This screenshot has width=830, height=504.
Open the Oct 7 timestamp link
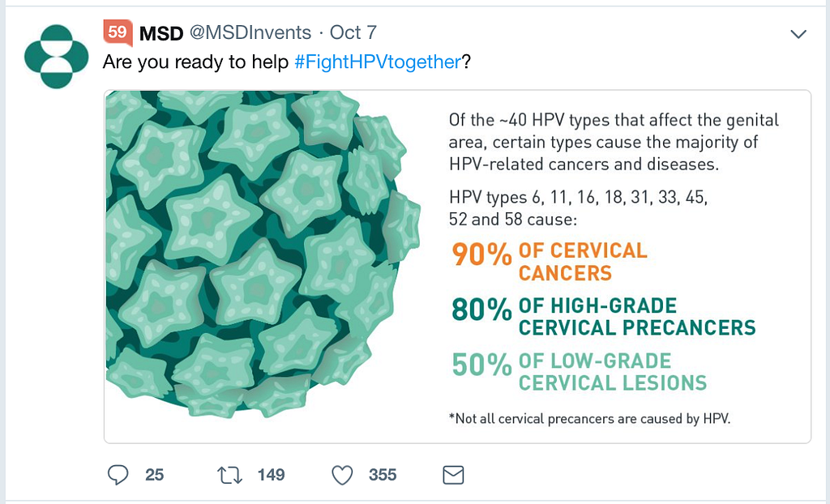point(353,33)
